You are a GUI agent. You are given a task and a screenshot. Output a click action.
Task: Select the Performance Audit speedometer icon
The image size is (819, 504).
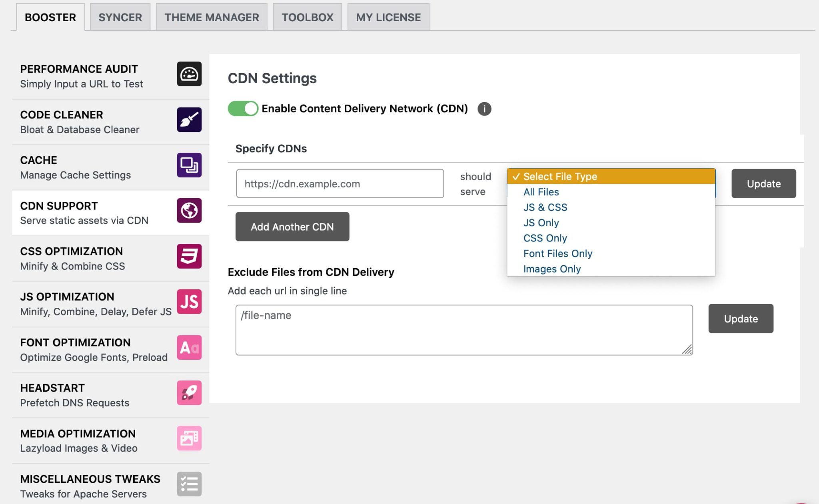(x=190, y=74)
